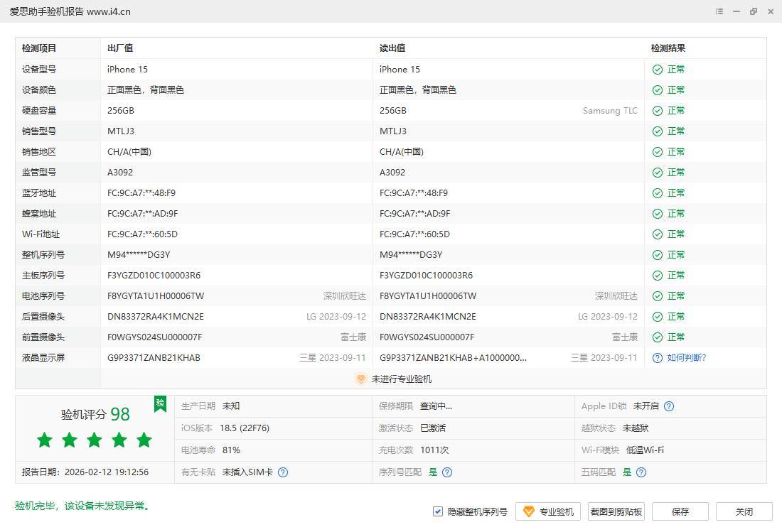Click the 关闭 button
Screen dimensions: 782x532
744,511
